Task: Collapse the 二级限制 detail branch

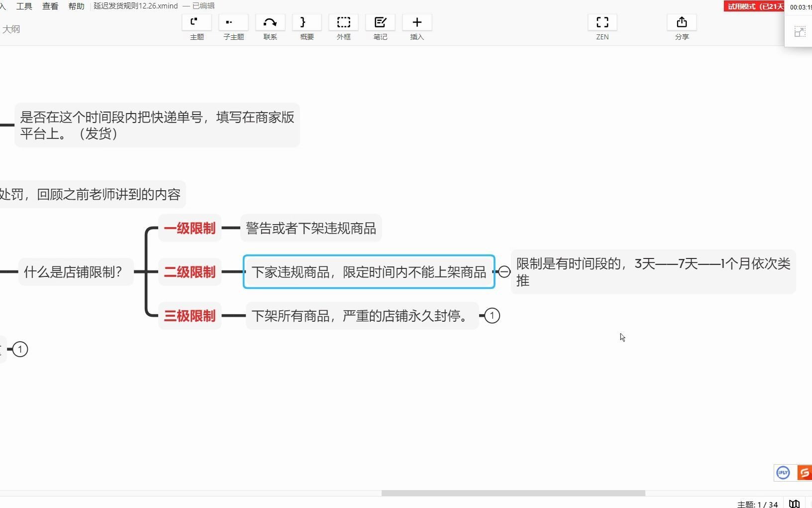Action: (x=504, y=271)
